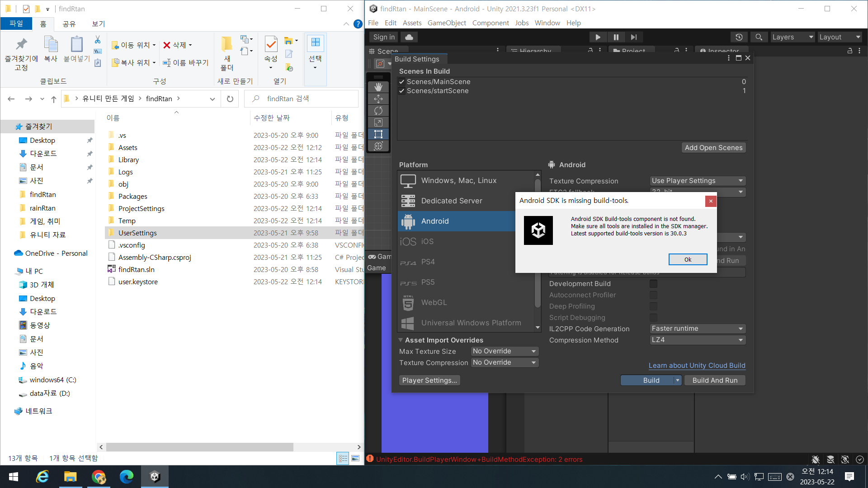Click the Unity step forward button
Viewport: 868px width, 488px height.
(x=634, y=37)
